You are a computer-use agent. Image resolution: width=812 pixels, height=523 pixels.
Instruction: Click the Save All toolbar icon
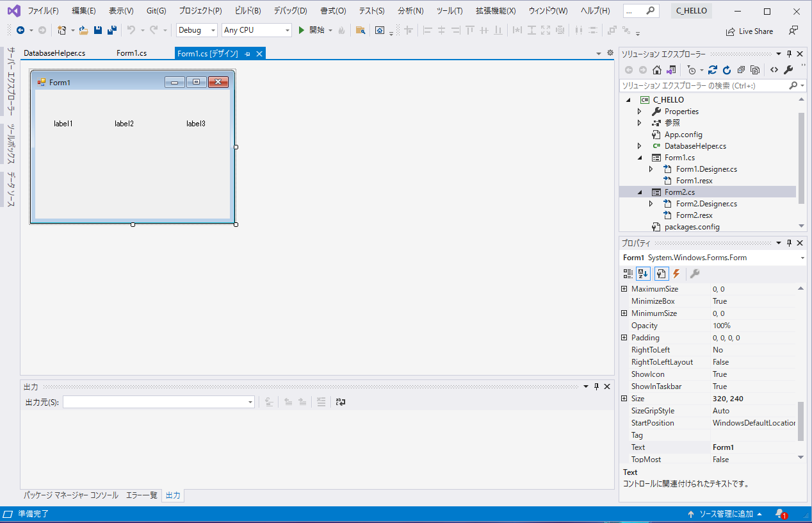tap(111, 30)
